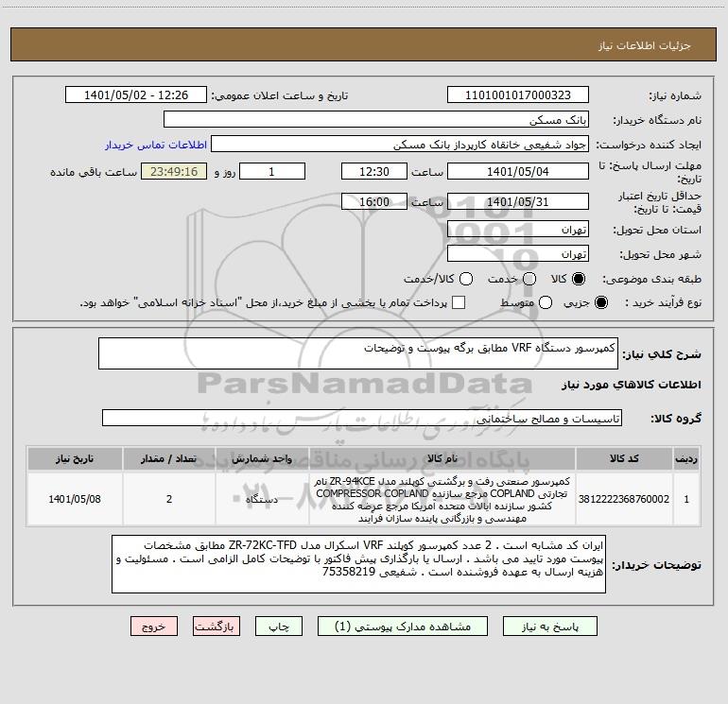728x704 pixels.
Task: Click the announcement date field 1401/05/02 - 12:26
Action: coord(136,94)
